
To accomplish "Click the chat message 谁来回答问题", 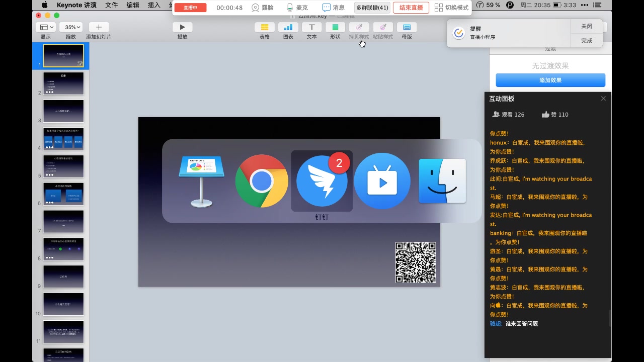I will coord(522,324).
